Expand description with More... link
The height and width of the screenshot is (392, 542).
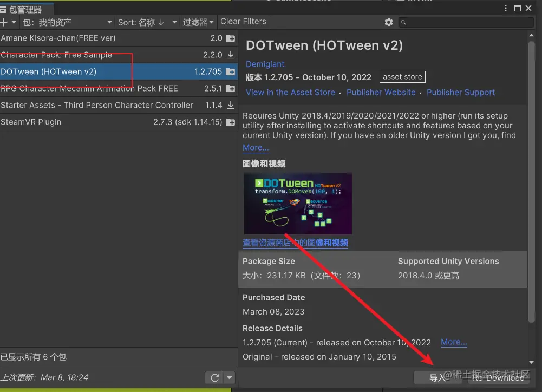click(x=256, y=148)
